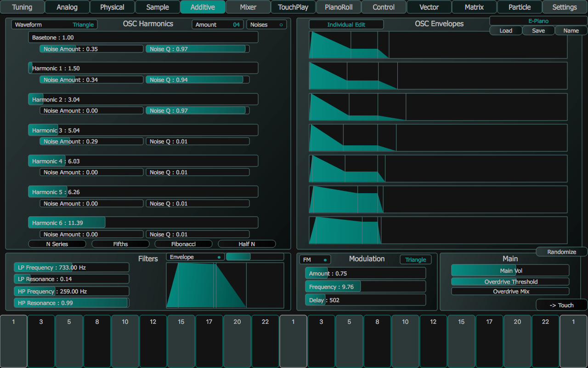Load a saved preset
Image resolution: width=588 pixels, height=368 pixels.
tap(505, 30)
